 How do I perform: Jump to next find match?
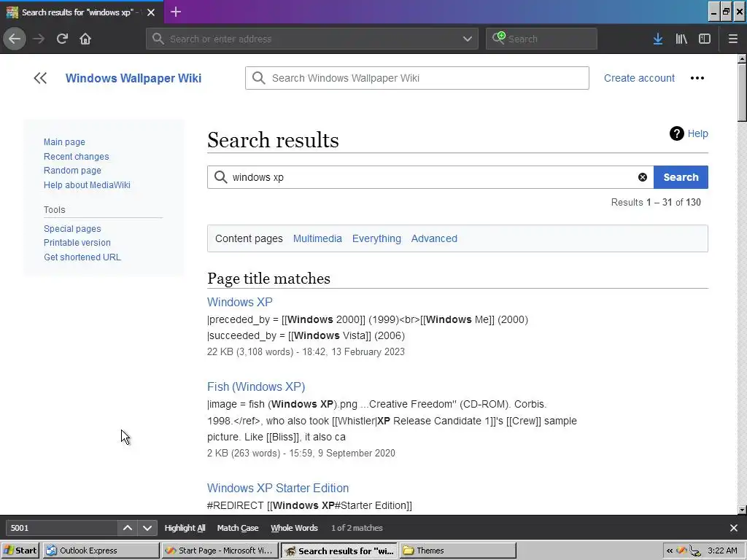pyautogui.click(x=147, y=528)
